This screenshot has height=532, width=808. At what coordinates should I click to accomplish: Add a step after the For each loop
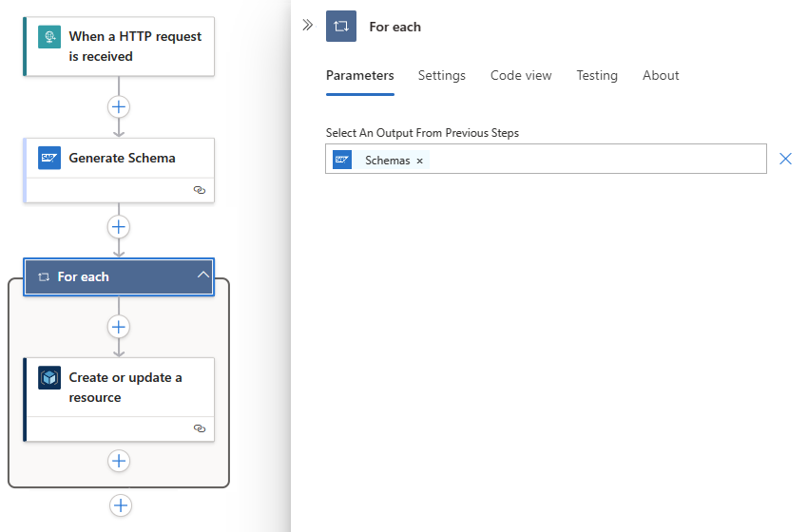120,505
